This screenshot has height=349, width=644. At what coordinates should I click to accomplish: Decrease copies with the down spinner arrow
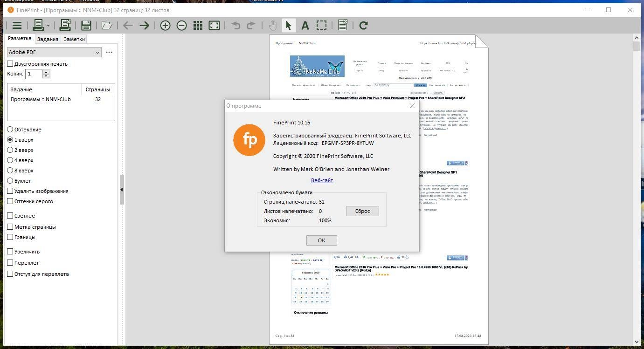click(x=46, y=76)
